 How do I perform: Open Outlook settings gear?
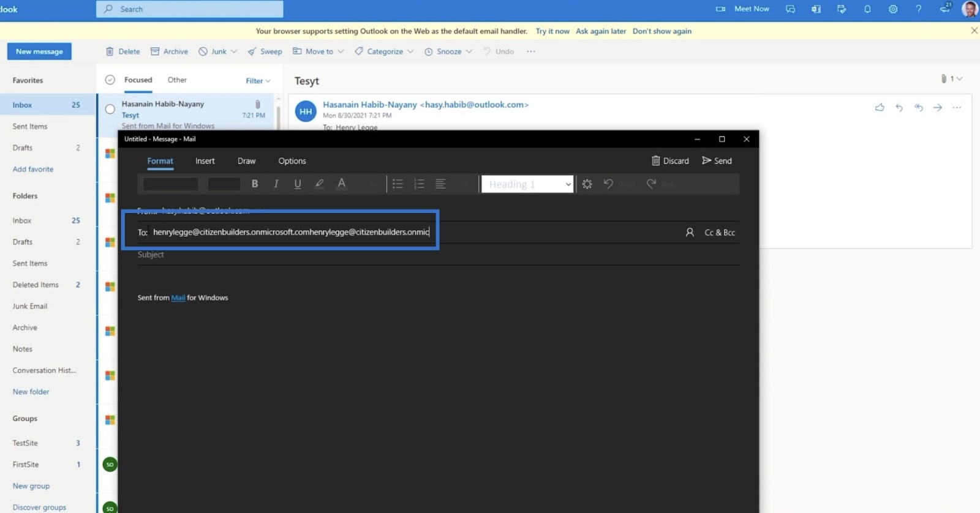click(x=893, y=9)
